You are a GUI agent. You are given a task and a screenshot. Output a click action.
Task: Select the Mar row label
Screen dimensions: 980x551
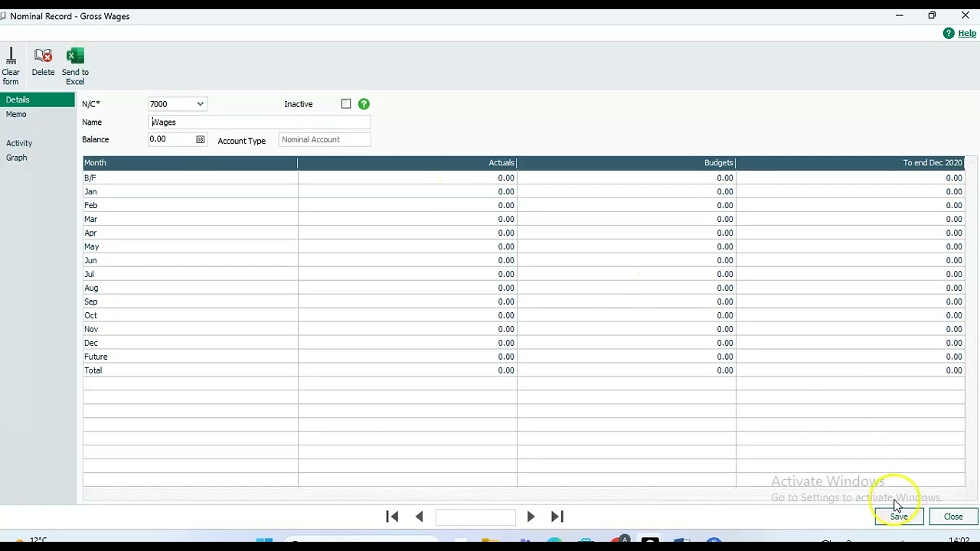coord(90,219)
